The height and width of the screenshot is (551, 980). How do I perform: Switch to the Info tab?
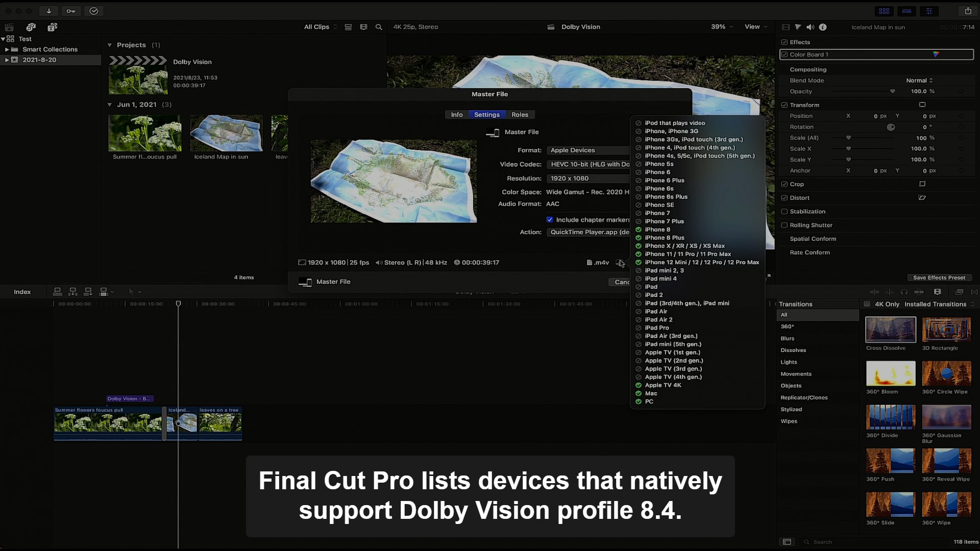[456, 115]
